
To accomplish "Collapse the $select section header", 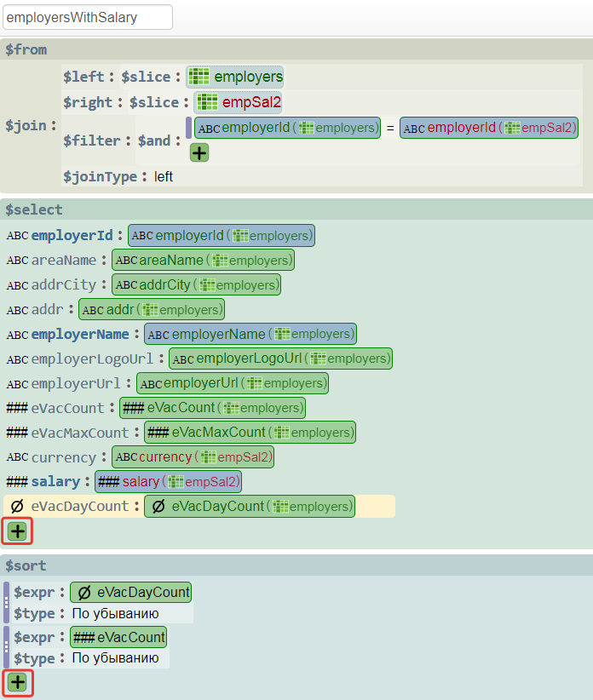I will pyautogui.click(x=34, y=209).
